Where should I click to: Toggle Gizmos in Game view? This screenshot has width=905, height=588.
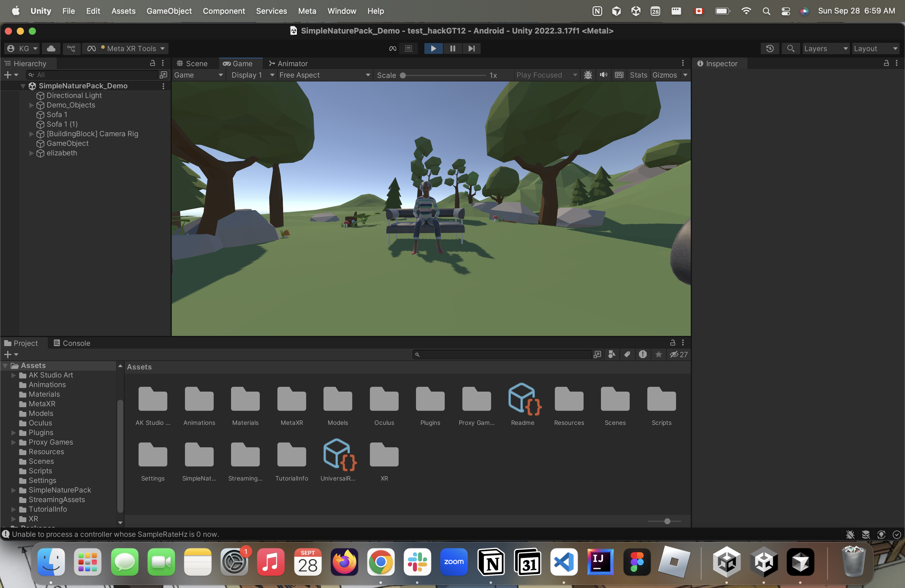tap(664, 75)
